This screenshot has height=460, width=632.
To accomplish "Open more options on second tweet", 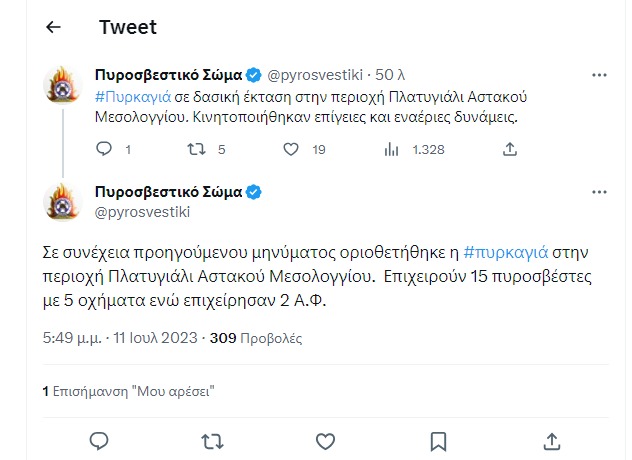I will click(599, 192).
